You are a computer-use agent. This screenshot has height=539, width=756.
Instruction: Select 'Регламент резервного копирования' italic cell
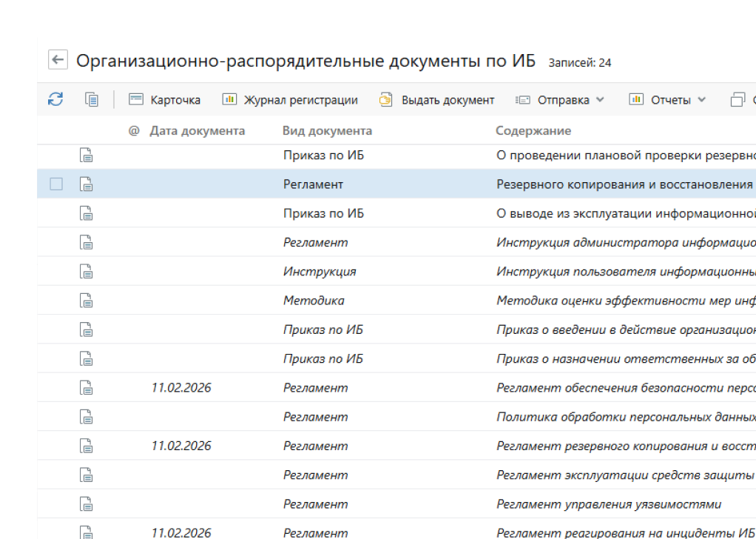626,446
